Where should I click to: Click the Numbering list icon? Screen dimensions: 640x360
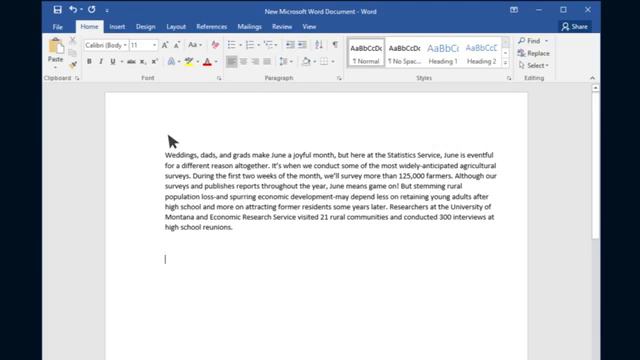coord(249,45)
